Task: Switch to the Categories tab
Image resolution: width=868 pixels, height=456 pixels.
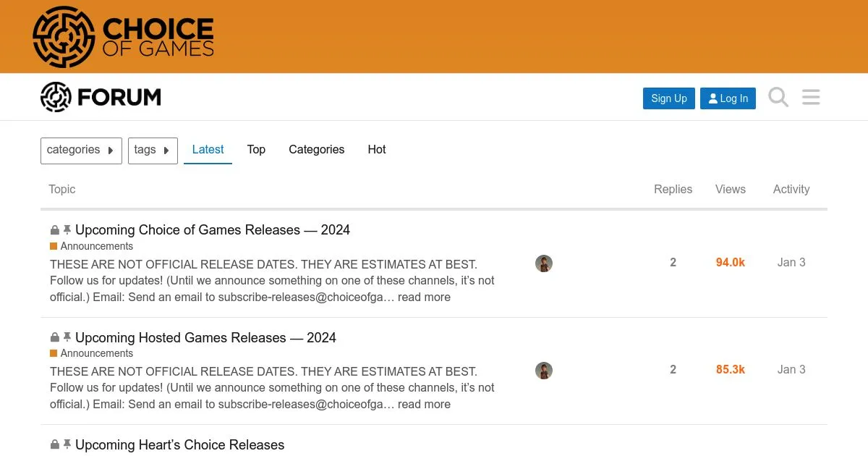Action: [x=316, y=150]
